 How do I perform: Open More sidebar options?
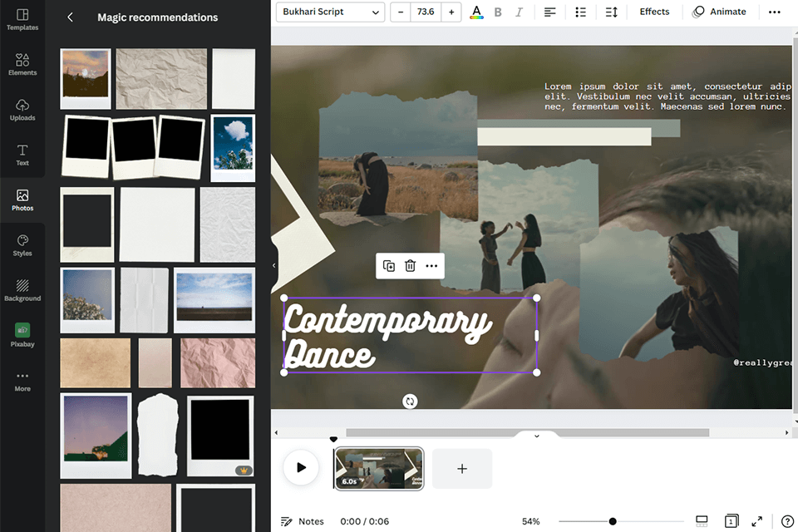[x=22, y=381]
